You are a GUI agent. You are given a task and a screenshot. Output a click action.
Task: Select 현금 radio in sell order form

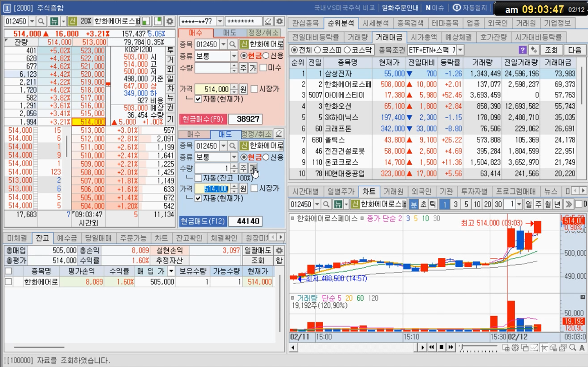point(243,157)
